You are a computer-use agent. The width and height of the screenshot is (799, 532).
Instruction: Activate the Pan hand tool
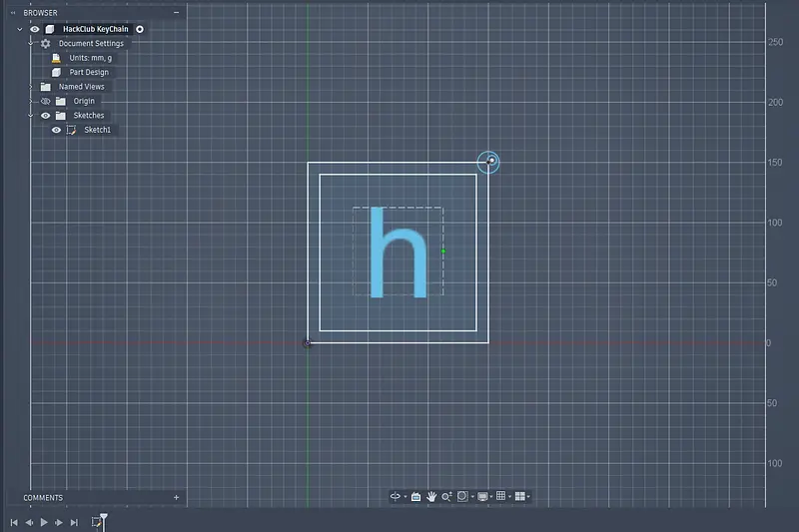431,496
